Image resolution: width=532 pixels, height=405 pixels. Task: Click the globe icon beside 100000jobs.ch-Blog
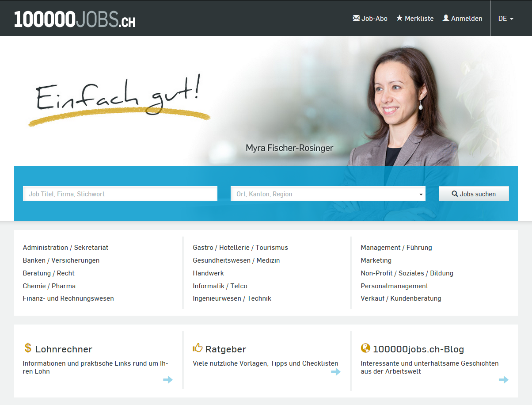[x=365, y=348]
